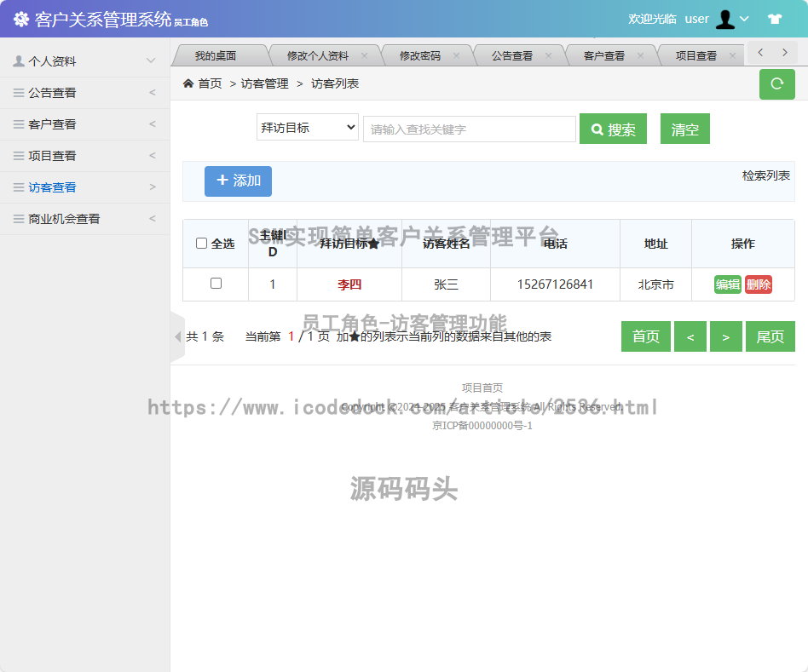Click the t-shirt theme icon
Viewport: 808px width, 672px height.
pos(775,19)
